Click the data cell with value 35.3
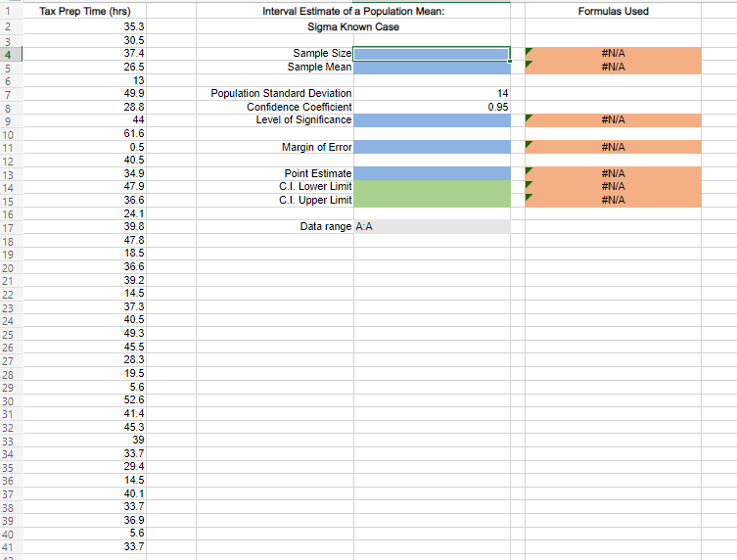This screenshot has width=737, height=560. coord(84,27)
